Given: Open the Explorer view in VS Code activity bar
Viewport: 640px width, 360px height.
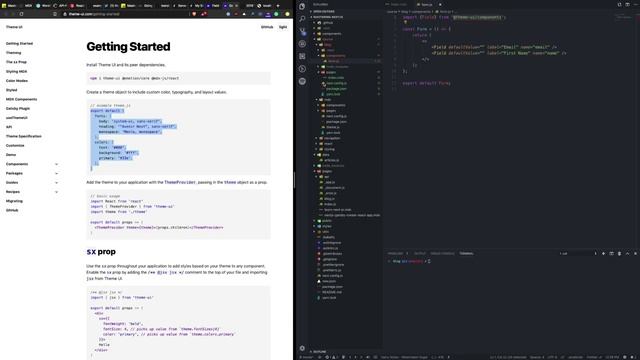Looking at the screenshot, I should pyautogui.click(x=302, y=6).
